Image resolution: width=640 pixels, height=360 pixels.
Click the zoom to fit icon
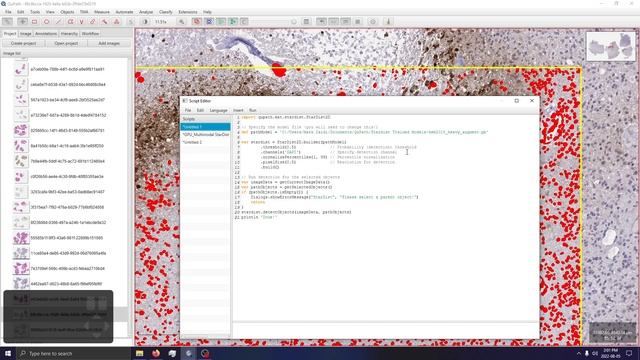pyautogui.click(x=182, y=22)
